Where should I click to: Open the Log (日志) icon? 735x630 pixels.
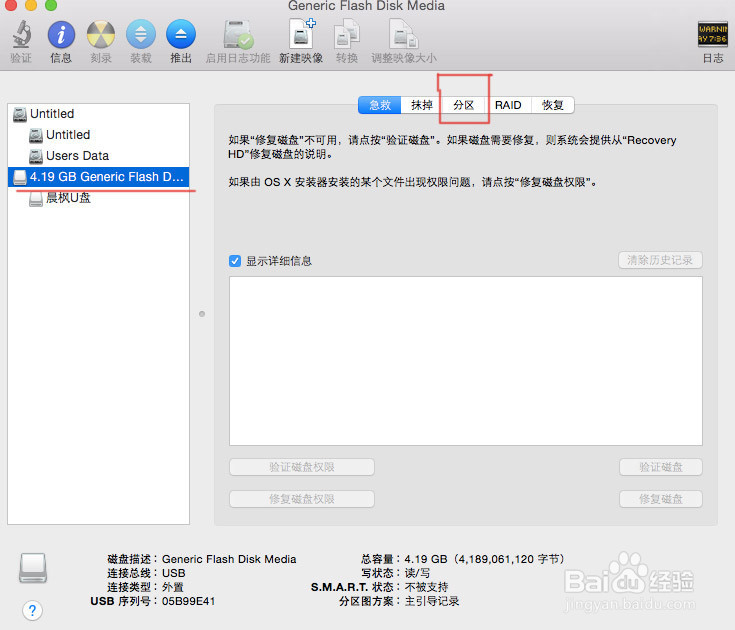point(712,34)
